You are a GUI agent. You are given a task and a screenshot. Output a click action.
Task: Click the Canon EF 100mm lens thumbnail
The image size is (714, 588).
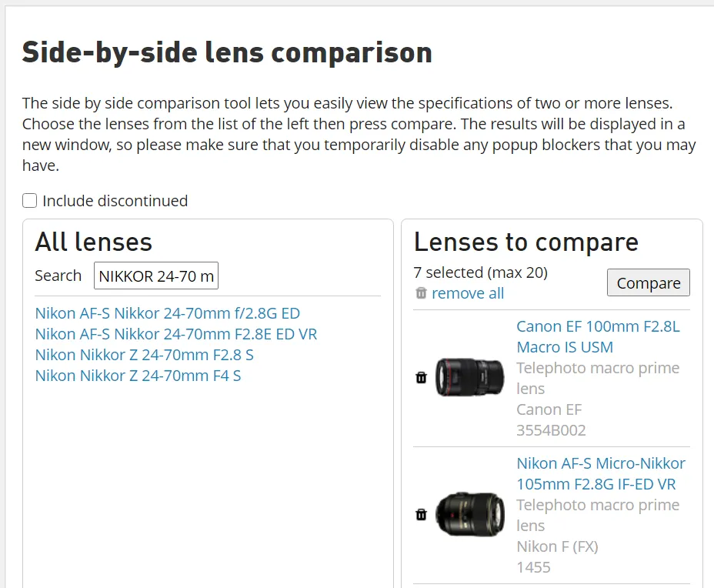(469, 377)
